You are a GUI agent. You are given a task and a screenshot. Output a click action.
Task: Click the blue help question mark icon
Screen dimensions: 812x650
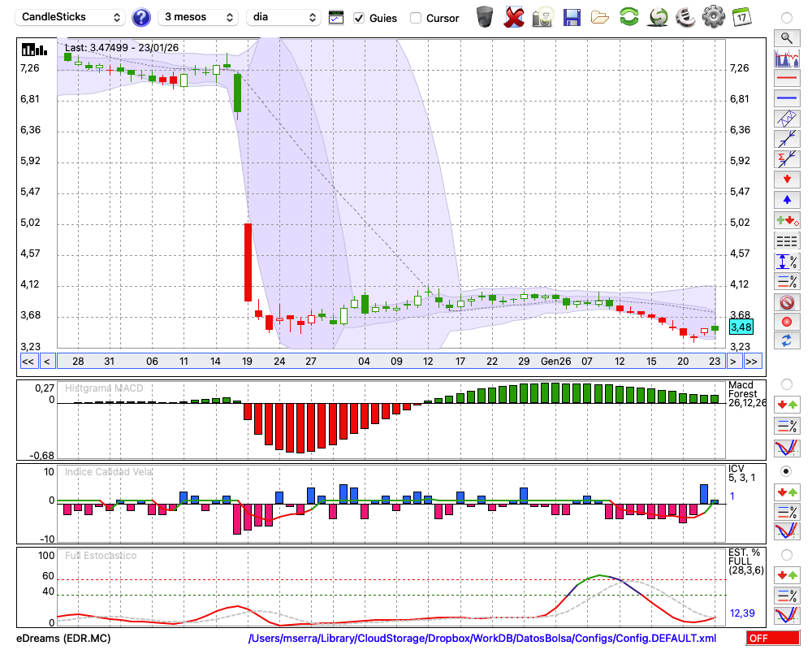(141, 17)
